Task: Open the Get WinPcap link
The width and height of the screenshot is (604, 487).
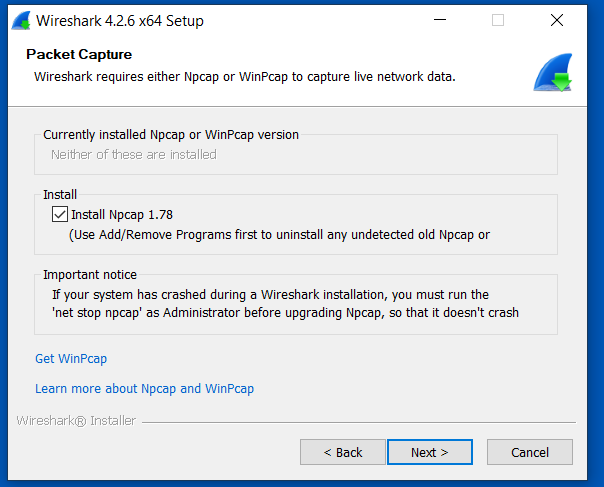Action: [x=71, y=359]
